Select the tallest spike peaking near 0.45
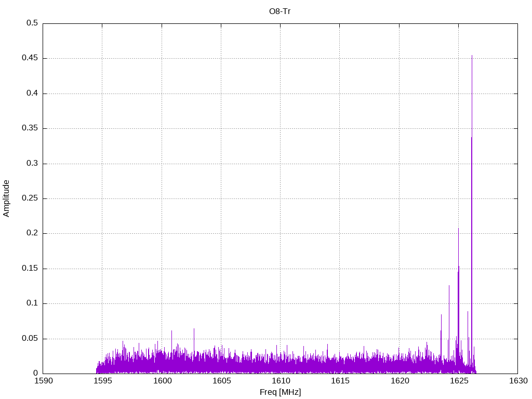The width and height of the screenshot is (532, 399). point(472,56)
